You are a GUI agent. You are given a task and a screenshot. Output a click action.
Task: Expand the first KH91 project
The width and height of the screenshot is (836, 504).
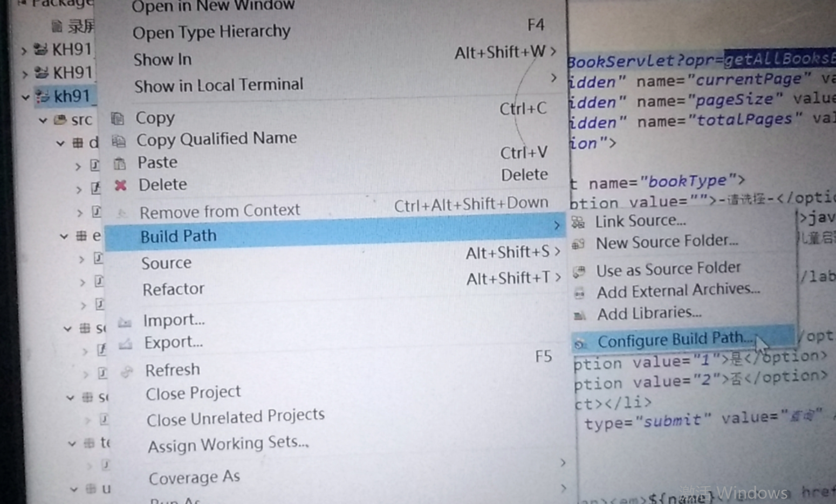pyautogui.click(x=24, y=51)
